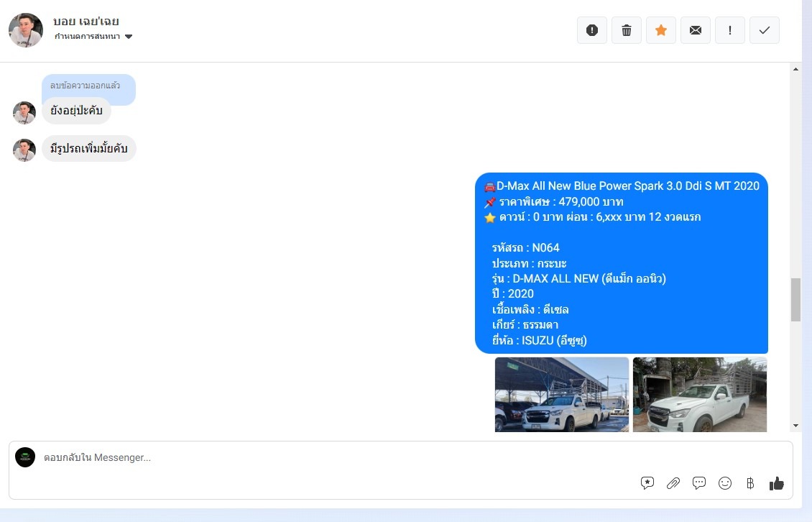Click the chat scrollbar up arrow
Image resolution: width=812 pixels, height=522 pixels.
click(796, 69)
